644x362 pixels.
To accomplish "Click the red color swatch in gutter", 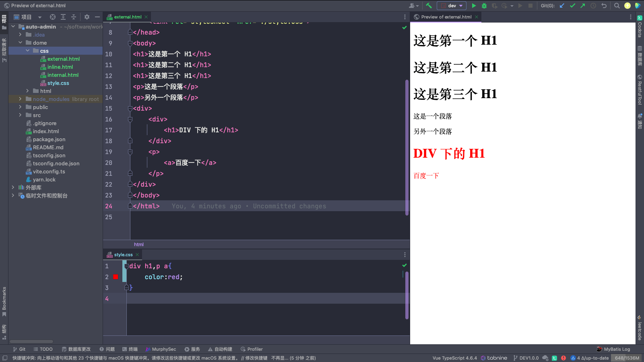I will (116, 277).
